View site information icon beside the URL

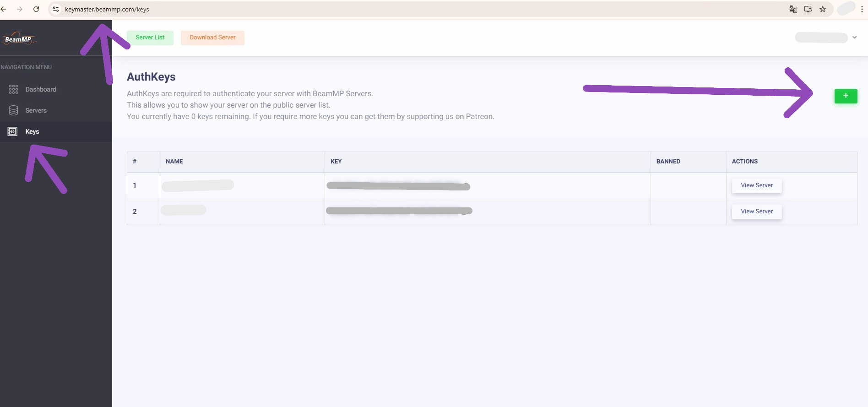[x=56, y=9]
